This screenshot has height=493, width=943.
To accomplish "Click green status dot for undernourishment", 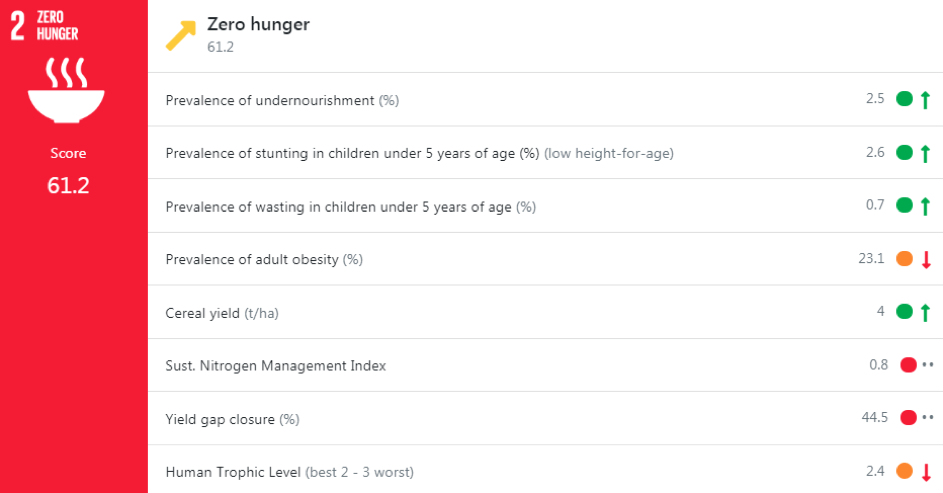I will [x=904, y=99].
